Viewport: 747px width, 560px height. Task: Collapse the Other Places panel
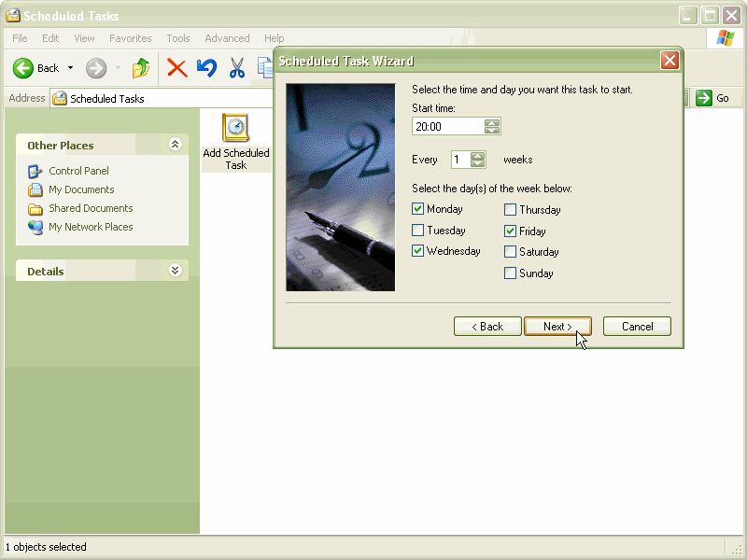175,145
